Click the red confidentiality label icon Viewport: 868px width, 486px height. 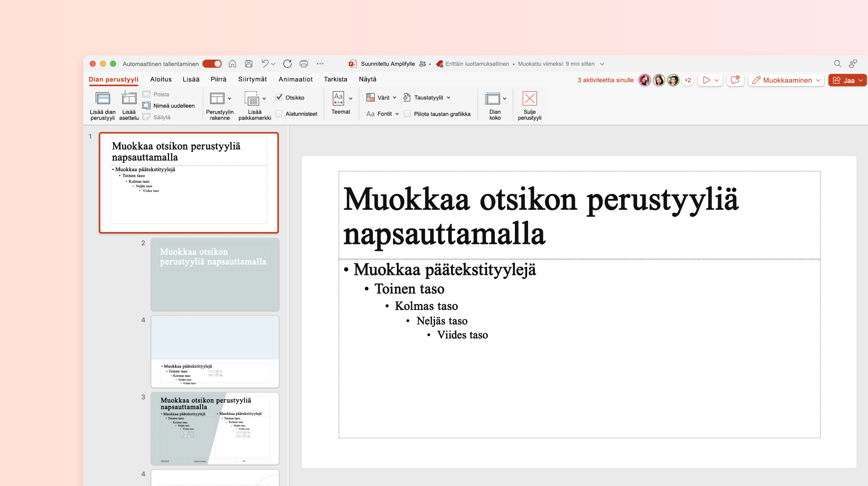click(x=440, y=64)
